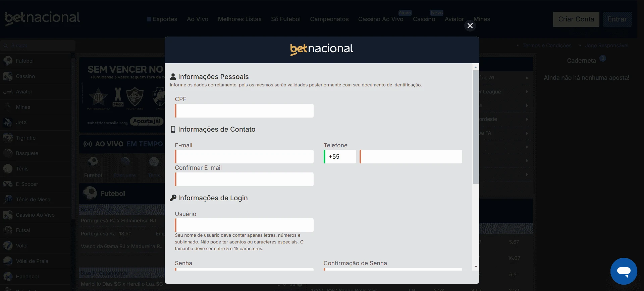The height and width of the screenshot is (291, 644).
Task: Click the E-Soccer sidebar icon
Action: [7, 184]
